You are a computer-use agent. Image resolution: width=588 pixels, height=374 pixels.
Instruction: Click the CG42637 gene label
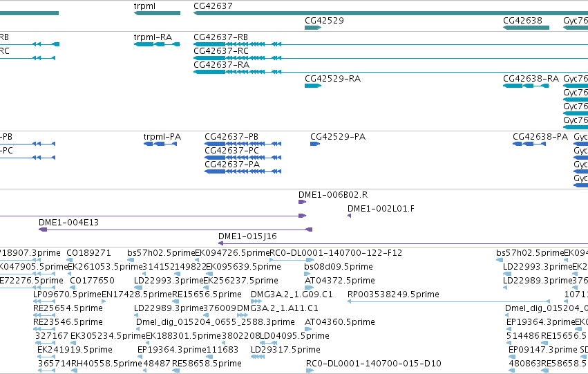point(213,6)
